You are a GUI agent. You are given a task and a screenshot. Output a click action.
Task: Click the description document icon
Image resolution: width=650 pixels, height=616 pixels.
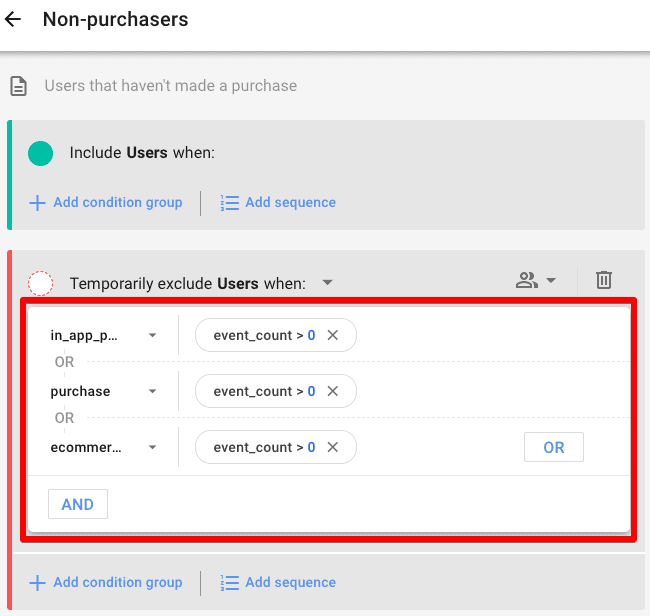pyautogui.click(x=19, y=86)
